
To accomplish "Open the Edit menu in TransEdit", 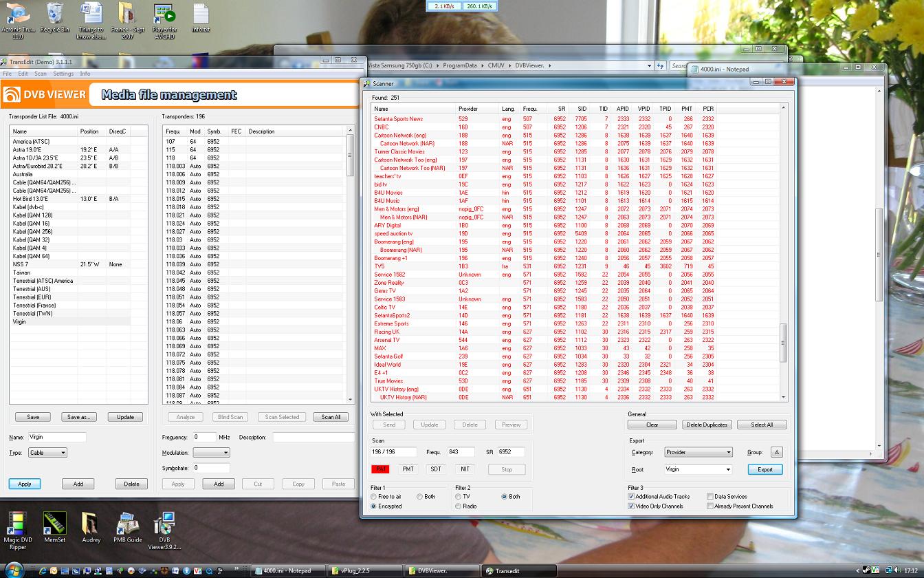I will (23, 74).
